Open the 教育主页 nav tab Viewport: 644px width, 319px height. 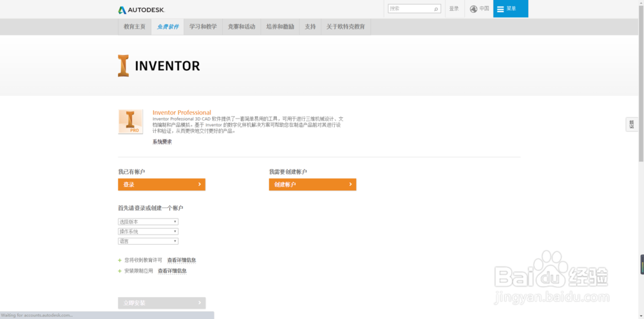click(x=135, y=26)
